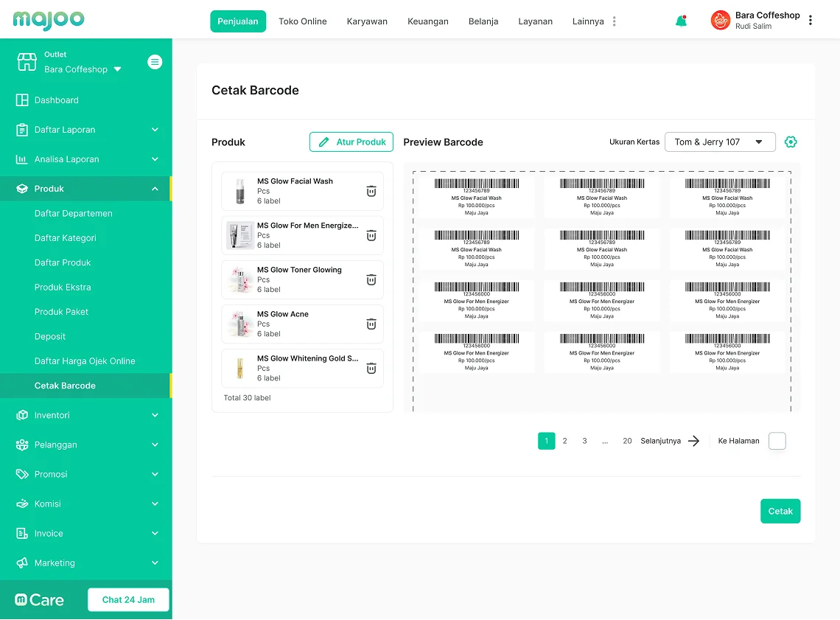840x620 pixels.
Task: Click the Analisa Laporan chart icon
Action: click(22, 159)
